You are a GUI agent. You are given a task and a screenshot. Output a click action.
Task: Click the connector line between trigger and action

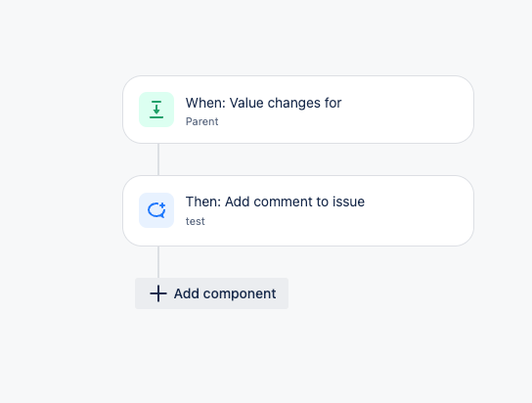tap(158, 159)
